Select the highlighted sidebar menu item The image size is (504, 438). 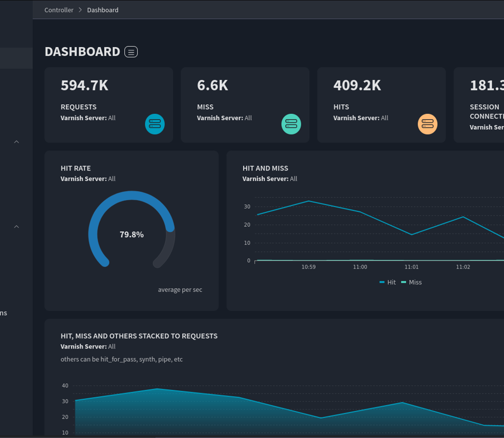(x=16, y=58)
